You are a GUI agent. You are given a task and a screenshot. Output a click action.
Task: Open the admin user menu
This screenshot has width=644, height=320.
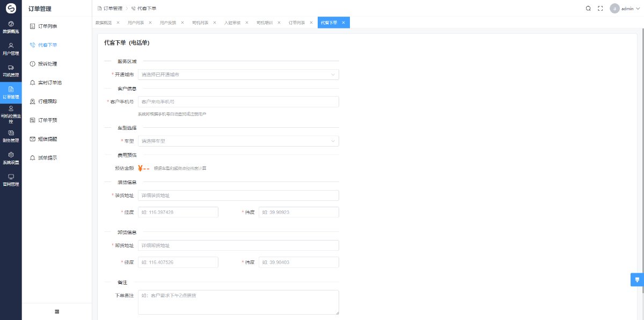tap(625, 9)
